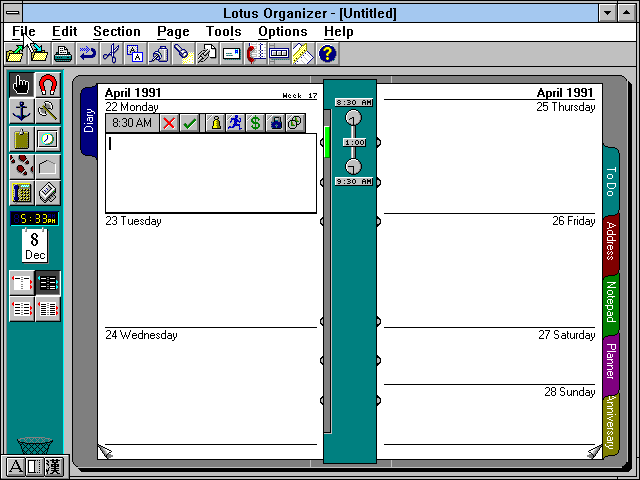The width and height of the screenshot is (640, 480).
Task: Click the Print toolbar icon
Action: 63,54
